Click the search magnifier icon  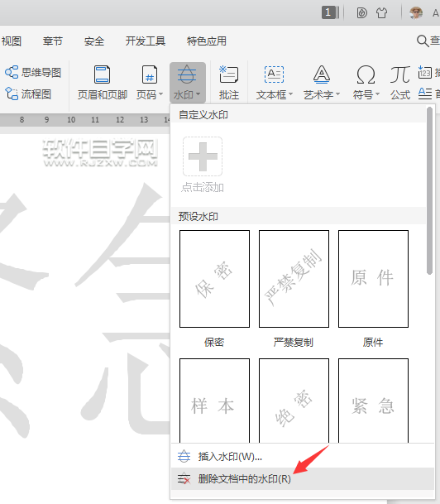(x=423, y=41)
